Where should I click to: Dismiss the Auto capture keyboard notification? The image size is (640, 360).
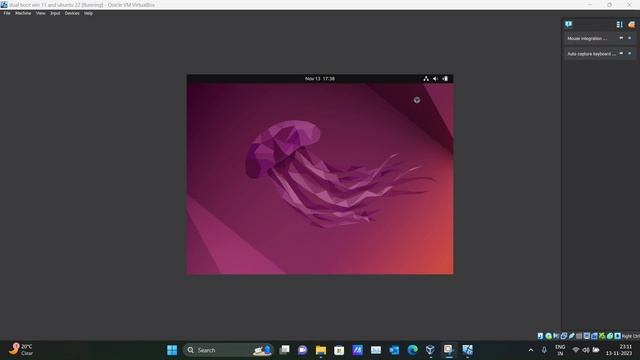tap(630, 53)
